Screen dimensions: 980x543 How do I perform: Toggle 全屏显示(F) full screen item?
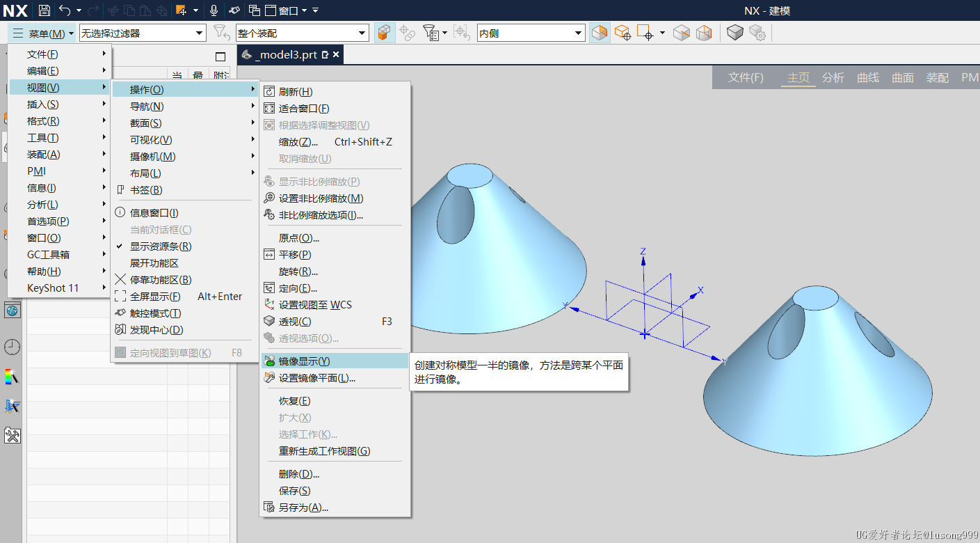pyautogui.click(x=185, y=297)
